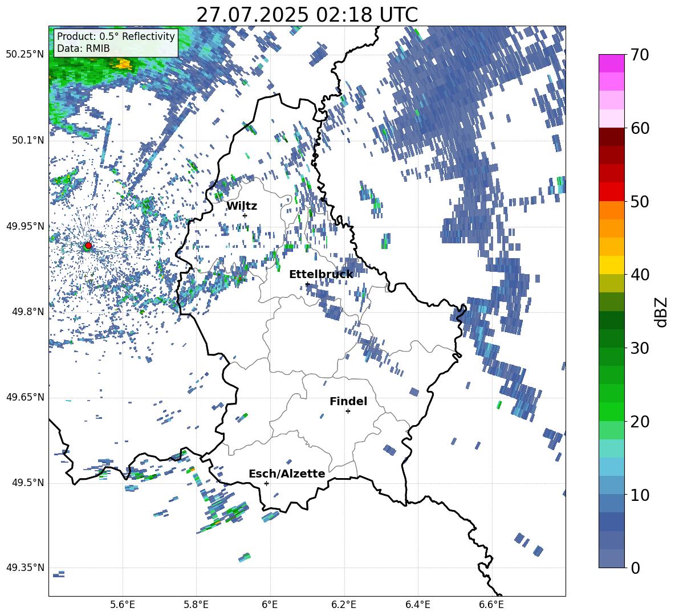Click the 70 value on the colorbar
Screen dimensions: 675x616
pos(640,55)
